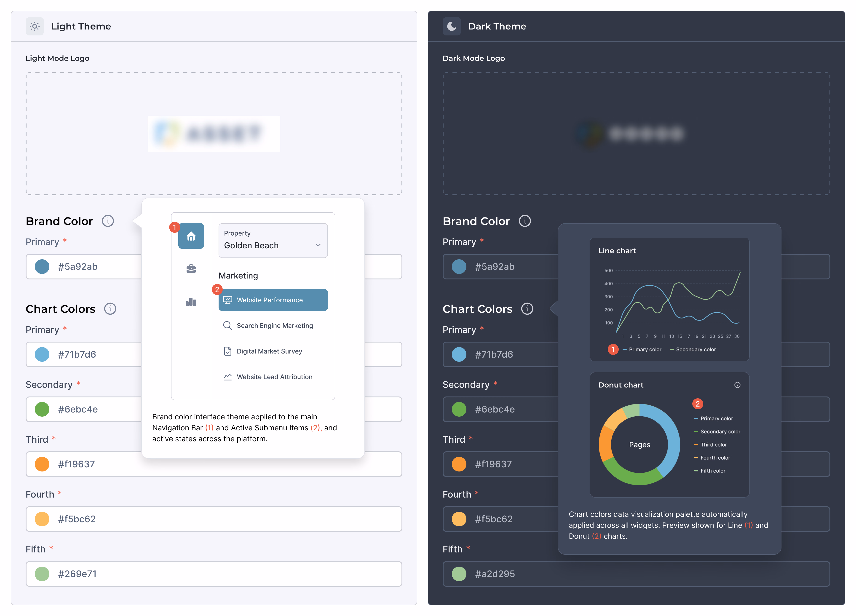Click the 'Marketing' heading in preview
Screen dimensions: 856x616
(238, 276)
